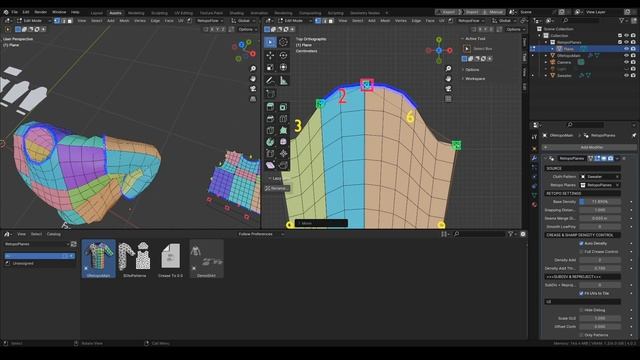Image resolution: width=640 pixels, height=360 pixels.
Task: Open Edit Mode dropdown in right viewport
Action: [x=295, y=20]
